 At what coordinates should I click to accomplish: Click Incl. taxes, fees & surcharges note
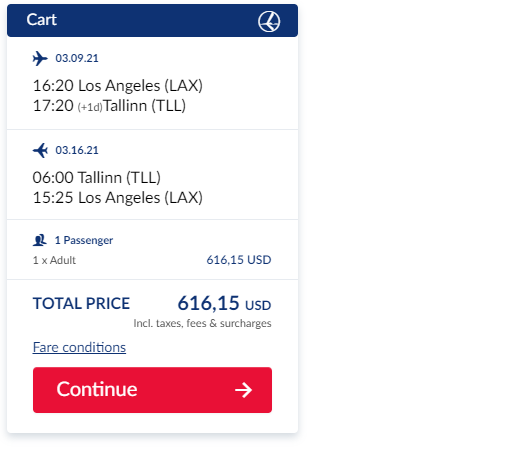202,323
